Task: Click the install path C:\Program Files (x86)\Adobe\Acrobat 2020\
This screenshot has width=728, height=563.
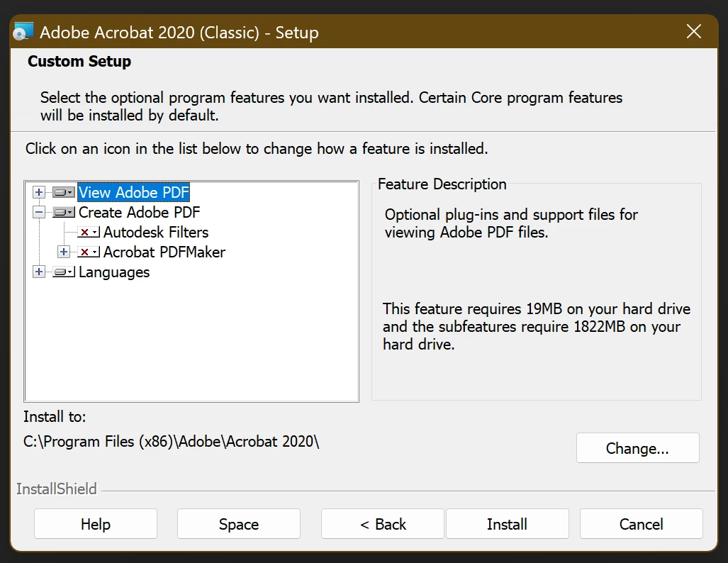Action: tap(172, 441)
